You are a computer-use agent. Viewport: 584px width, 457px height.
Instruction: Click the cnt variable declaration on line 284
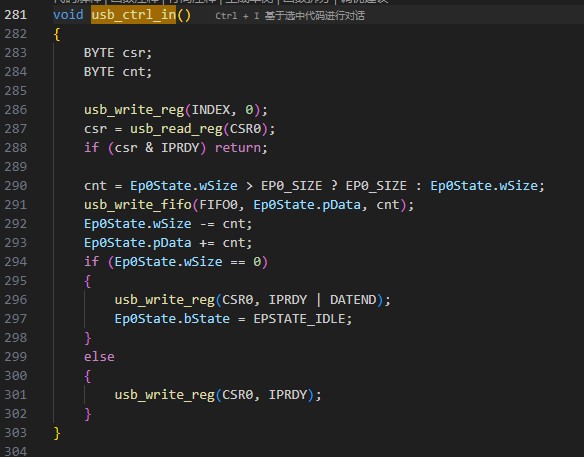tap(133, 72)
